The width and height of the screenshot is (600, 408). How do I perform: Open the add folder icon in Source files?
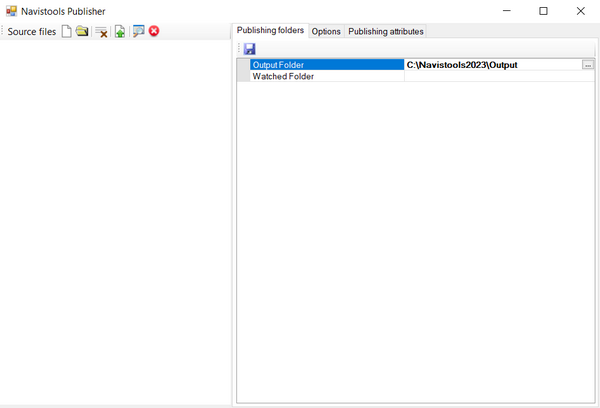pos(82,32)
